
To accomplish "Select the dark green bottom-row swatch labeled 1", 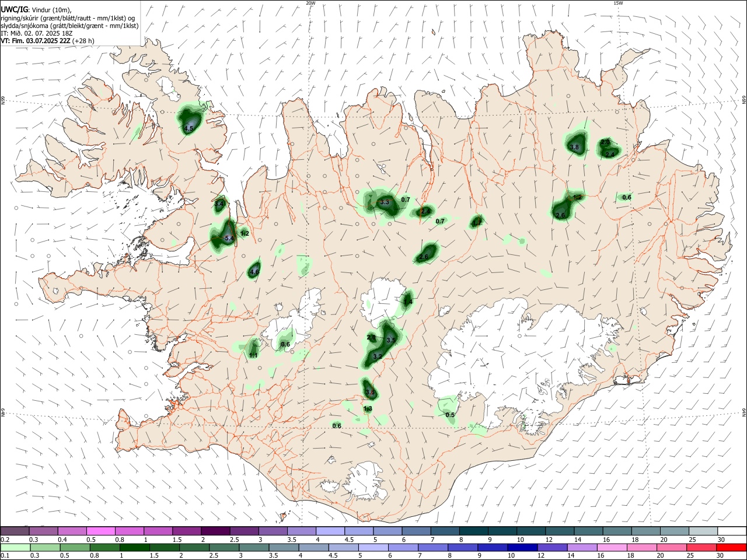I will click(x=134, y=547).
